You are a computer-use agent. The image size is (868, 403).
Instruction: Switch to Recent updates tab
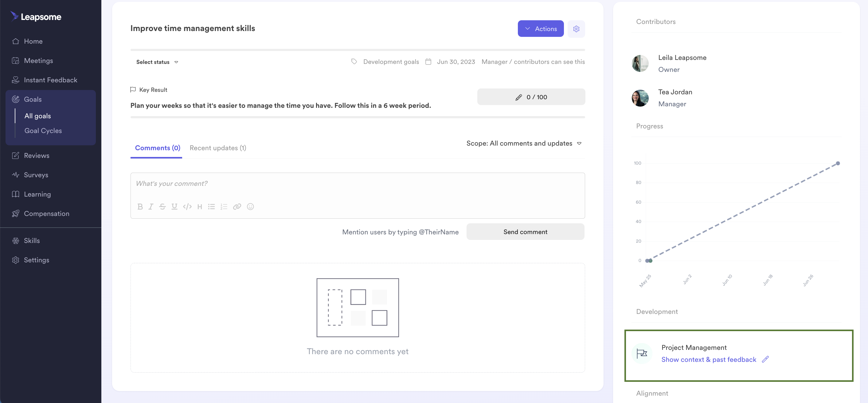point(218,148)
